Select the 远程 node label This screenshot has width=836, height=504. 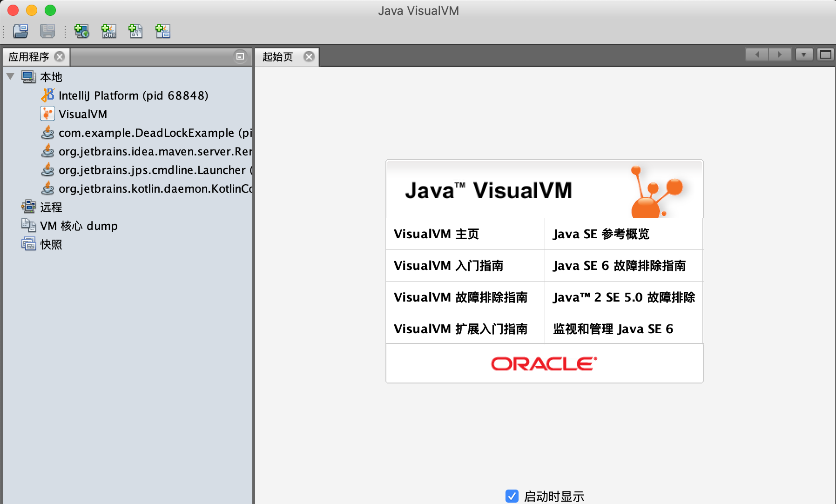(x=51, y=207)
